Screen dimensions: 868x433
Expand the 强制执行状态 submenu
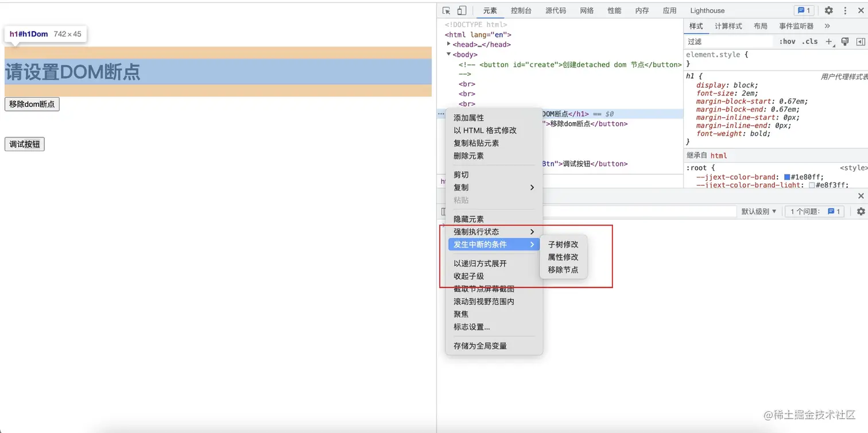pos(494,231)
